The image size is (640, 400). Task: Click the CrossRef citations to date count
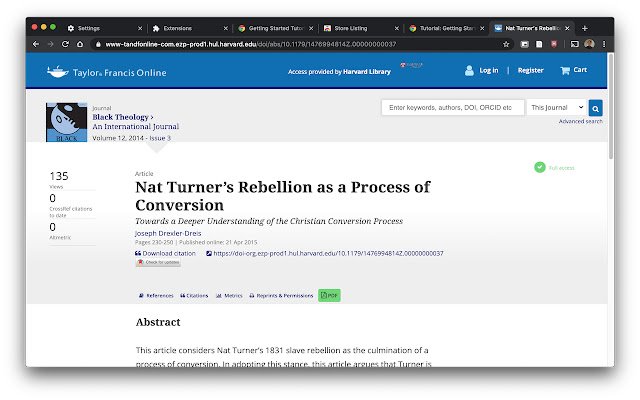[52, 198]
